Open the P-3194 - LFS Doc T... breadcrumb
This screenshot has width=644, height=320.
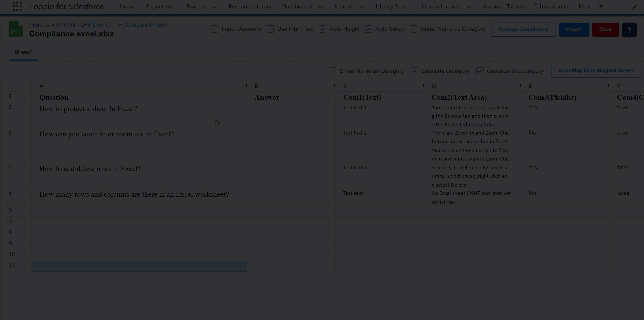pyautogui.click(x=85, y=25)
